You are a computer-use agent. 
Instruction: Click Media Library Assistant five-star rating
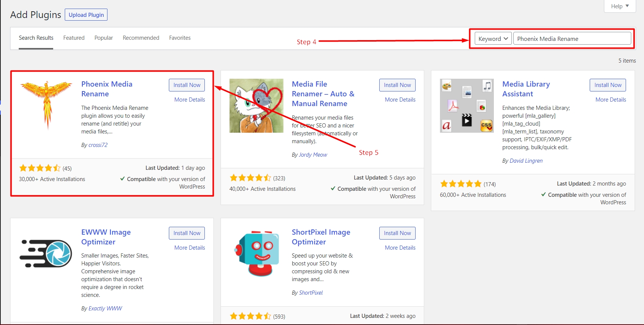pyautogui.click(x=461, y=184)
